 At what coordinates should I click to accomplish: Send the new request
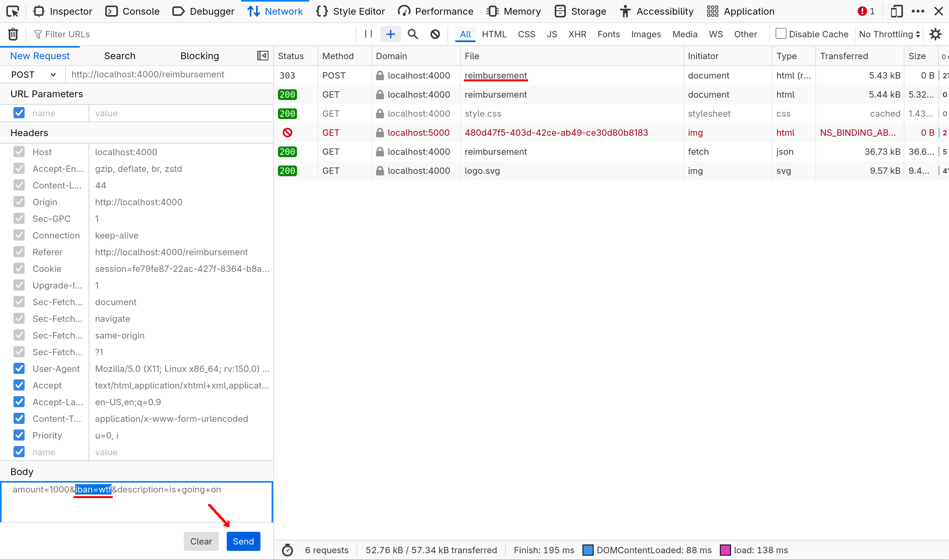tap(243, 541)
